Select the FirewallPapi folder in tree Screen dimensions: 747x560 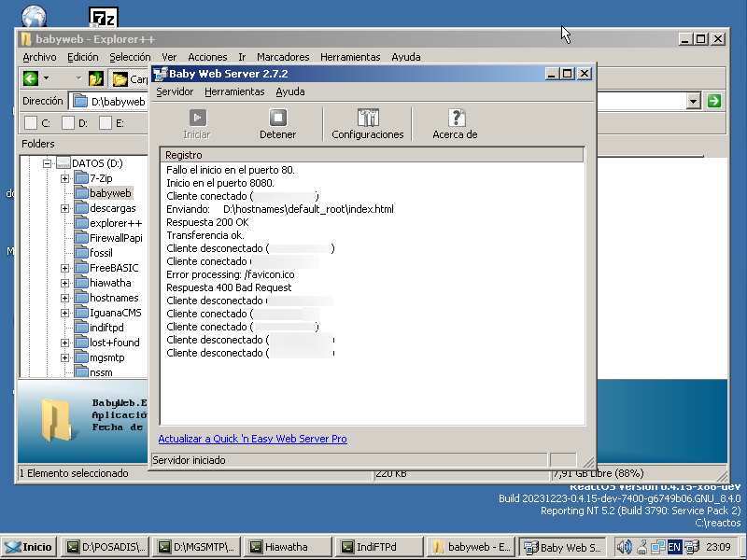pos(116,238)
